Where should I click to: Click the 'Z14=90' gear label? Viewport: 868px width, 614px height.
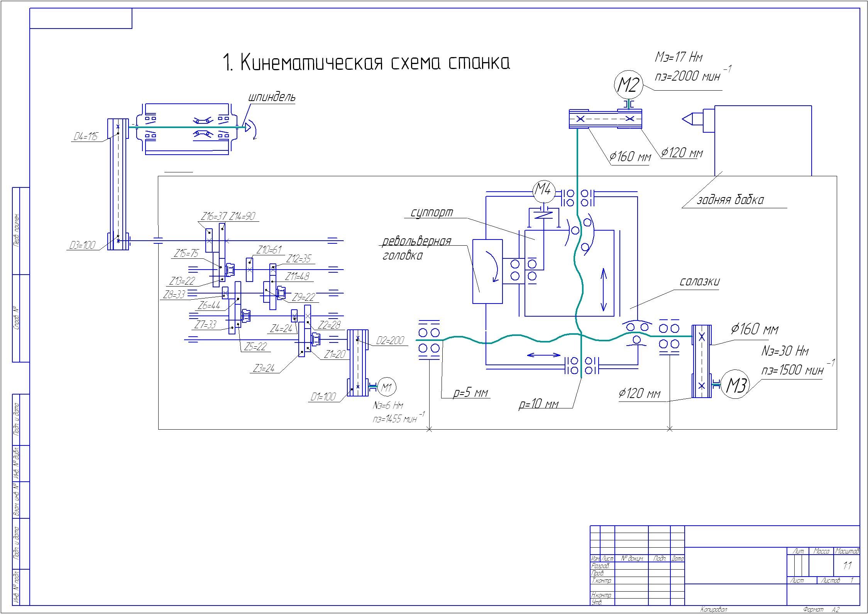point(242,216)
